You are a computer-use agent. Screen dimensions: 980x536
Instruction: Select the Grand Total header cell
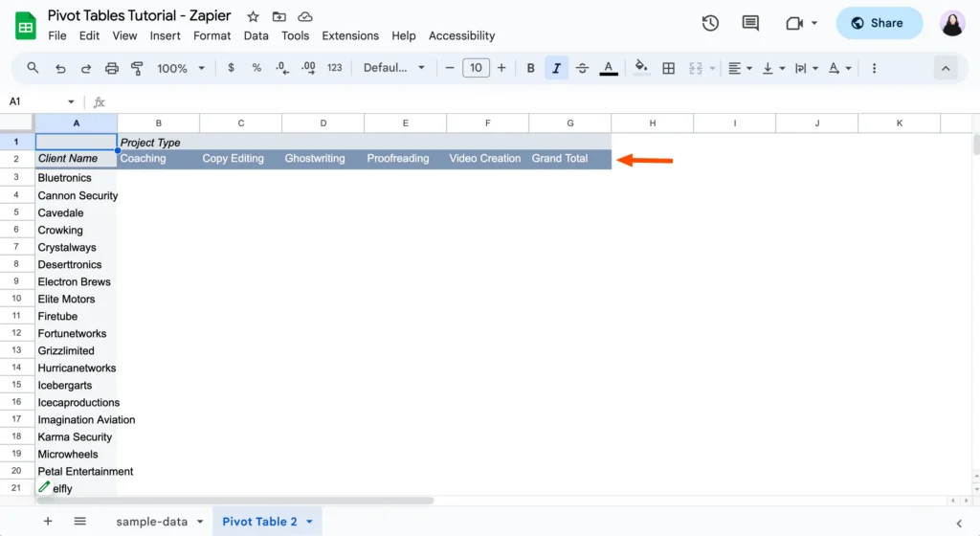tap(570, 159)
